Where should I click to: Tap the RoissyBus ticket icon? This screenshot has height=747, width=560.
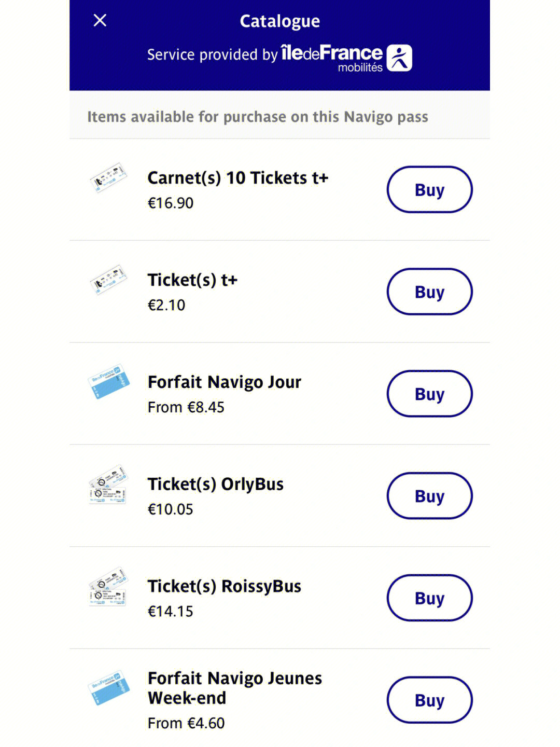tap(108, 587)
